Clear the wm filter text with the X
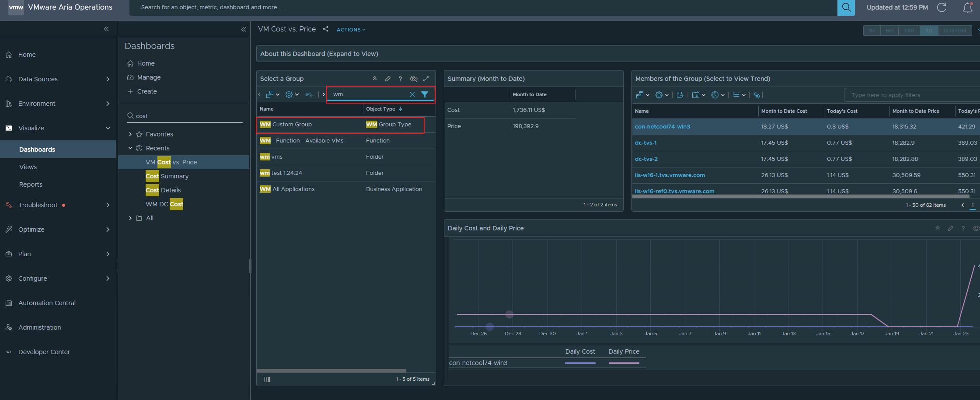Viewport: 980px width, 400px height. (412, 94)
